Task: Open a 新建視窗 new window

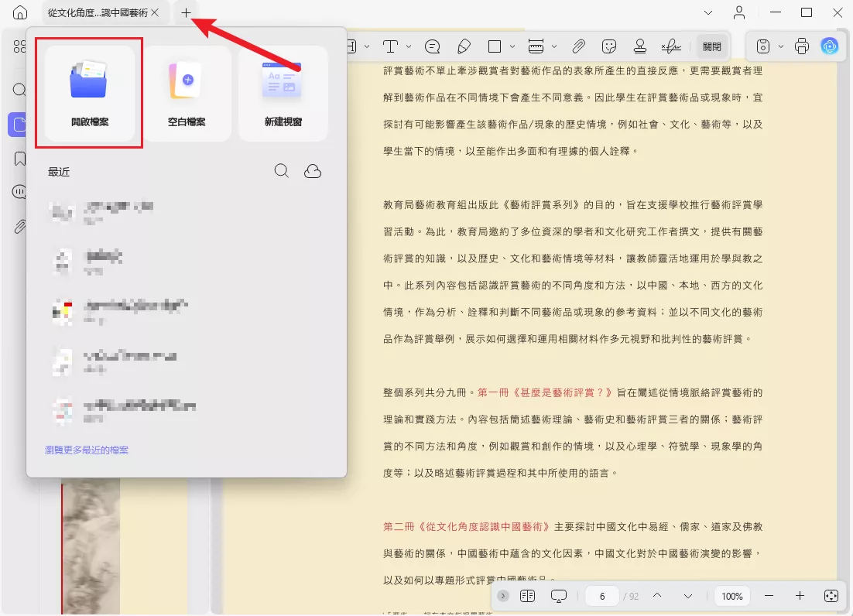Action: 283,94
